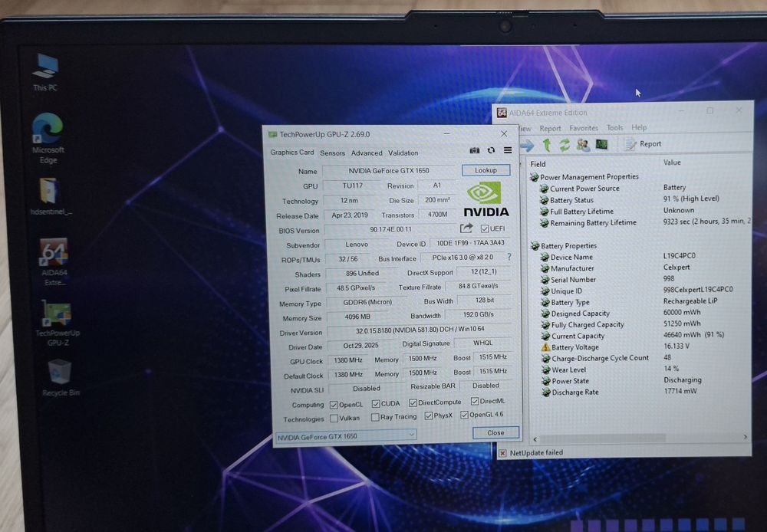Click the AIDA64 users toolbar icon
Image resolution: width=767 pixels, height=532 pixels.
click(x=583, y=145)
